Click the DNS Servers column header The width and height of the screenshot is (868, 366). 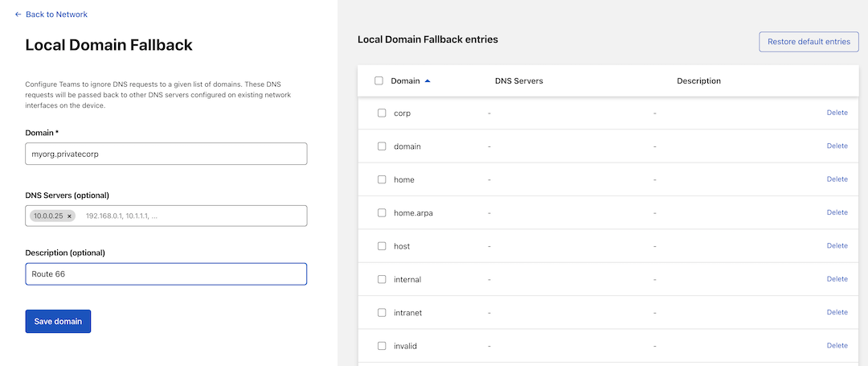(x=518, y=81)
